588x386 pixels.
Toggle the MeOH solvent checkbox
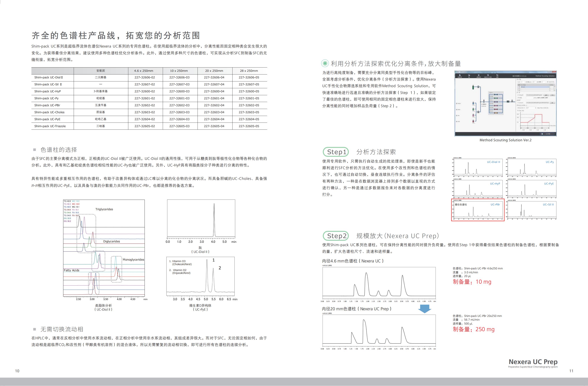coord(456,104)
